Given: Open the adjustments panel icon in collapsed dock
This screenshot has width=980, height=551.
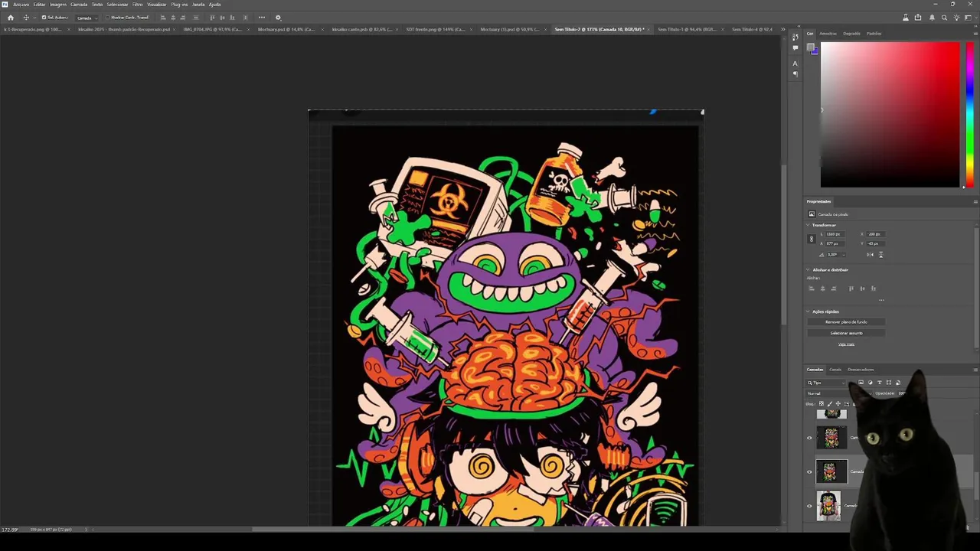Looking at the screenshot, I should coord(795,37).
